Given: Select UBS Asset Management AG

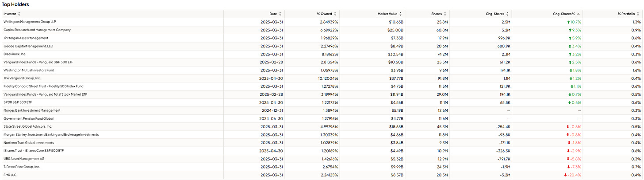Looking at the screenshot, I should click(x=24, y=159).
